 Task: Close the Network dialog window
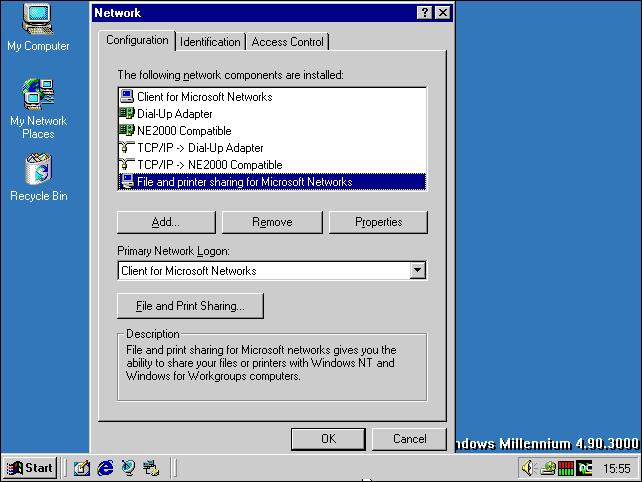[443, 13]
